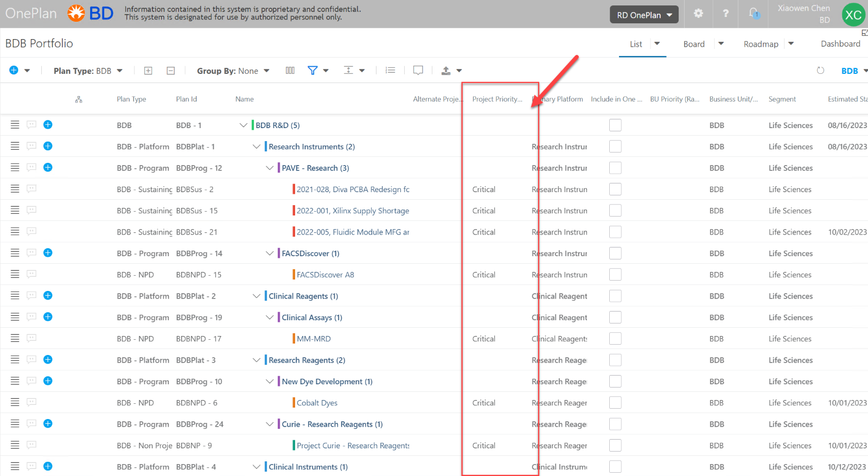Click the collapse all minus-box icon
This screenshot has height=476, width=868.
(171, 71)
